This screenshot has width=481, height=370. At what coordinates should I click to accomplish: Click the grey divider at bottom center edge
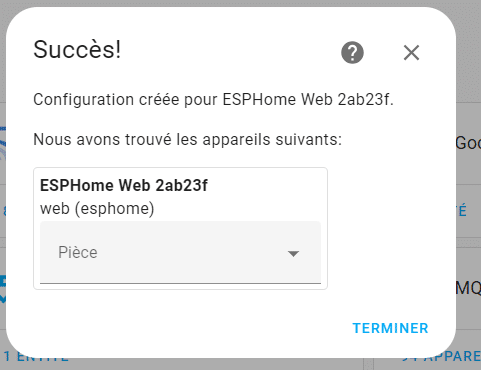click(368, 364)
